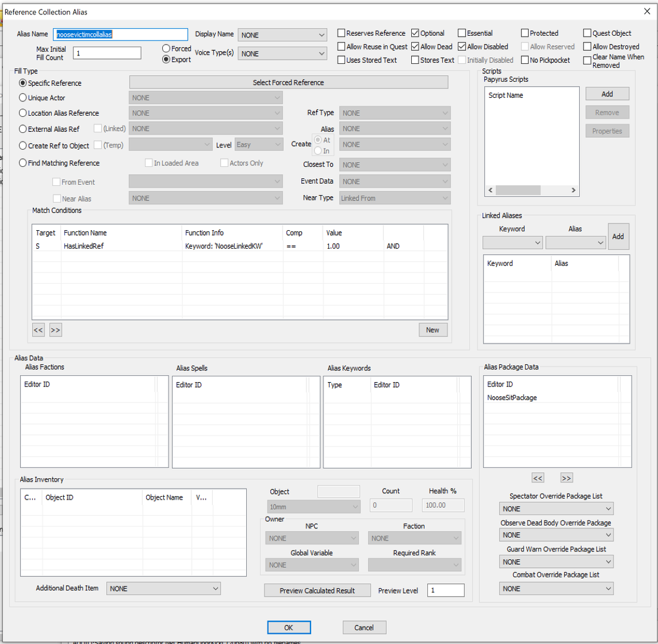Toggle the Allow Dead checkbox
This screenshot has width=658, height=644.
tap(415, 47)
